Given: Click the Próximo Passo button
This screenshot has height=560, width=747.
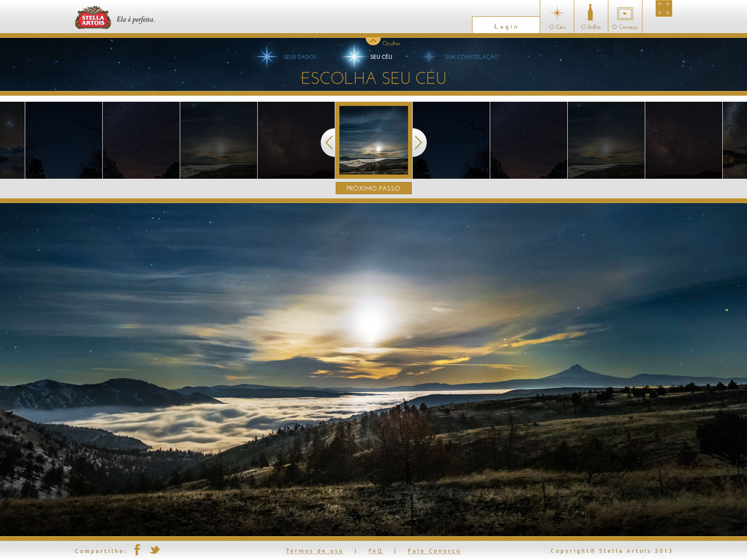Looking at the screenshot, I should (x=373, y=188).
